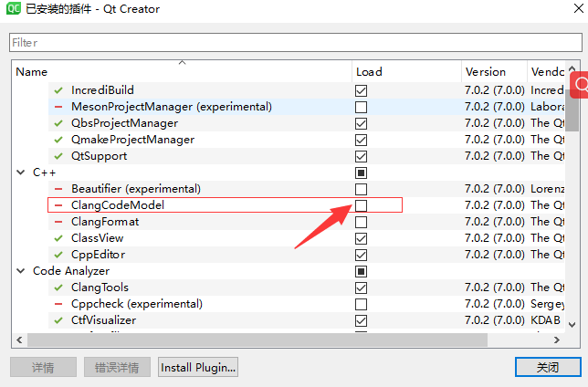The height and width of the screenshot is (387, 588).
Task: Sort plugins by the Version column header
Action: click(x=494, y=71)
